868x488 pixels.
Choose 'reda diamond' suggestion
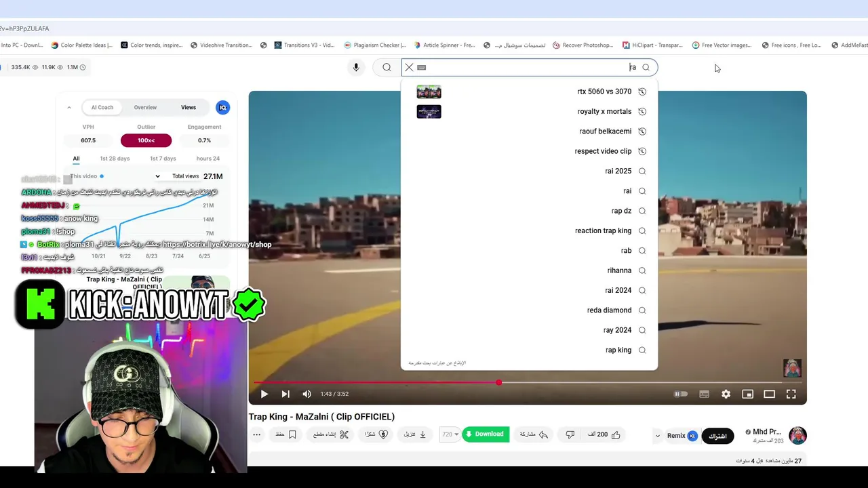530,310
